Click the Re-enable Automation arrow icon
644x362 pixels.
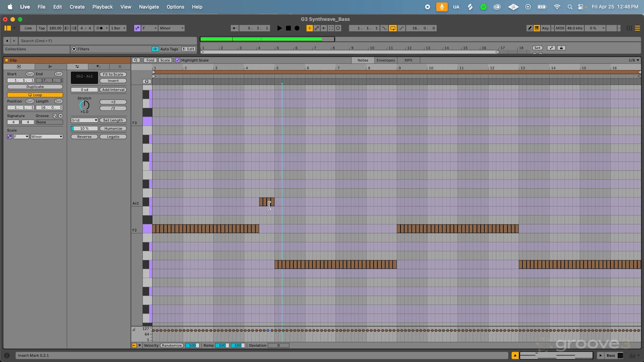[324, 28]
